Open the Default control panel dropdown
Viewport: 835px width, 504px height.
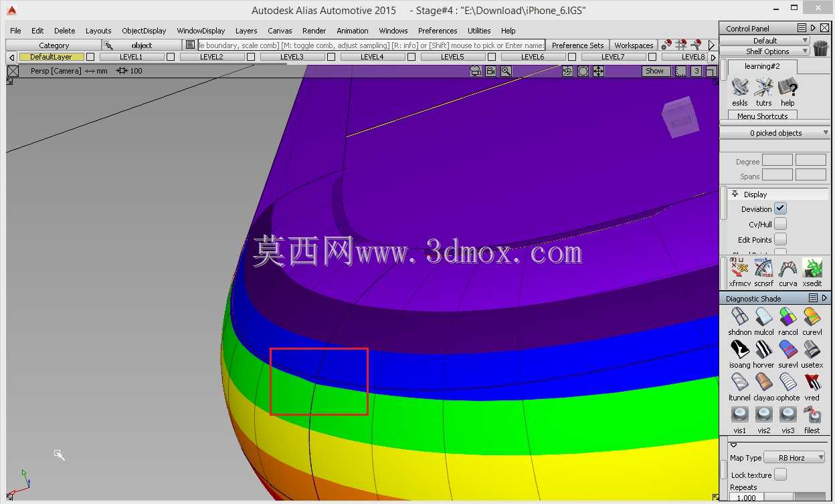tap(765, 40)
